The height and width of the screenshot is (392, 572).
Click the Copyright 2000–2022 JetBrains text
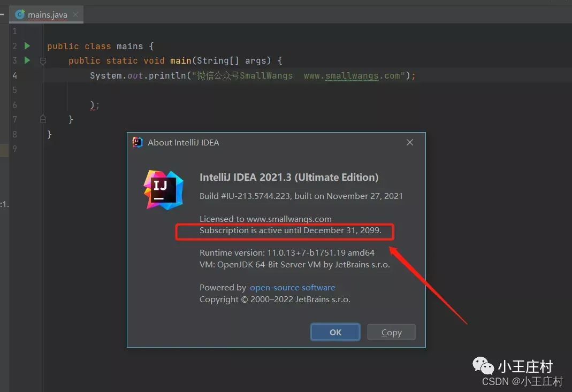pyautogui.click(x=274, y=299)
